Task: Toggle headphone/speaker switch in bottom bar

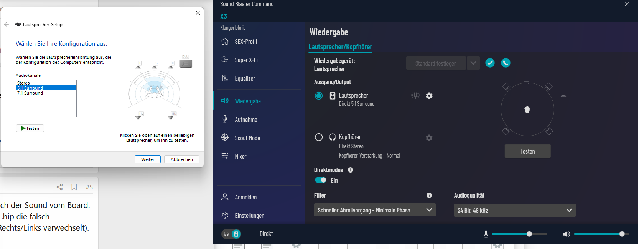Action: 231,234
